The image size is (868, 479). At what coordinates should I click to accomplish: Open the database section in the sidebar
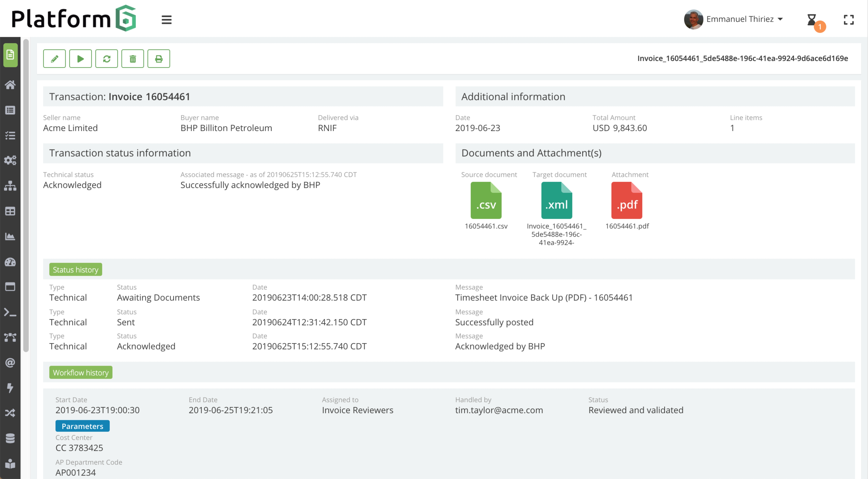(10, 438)
